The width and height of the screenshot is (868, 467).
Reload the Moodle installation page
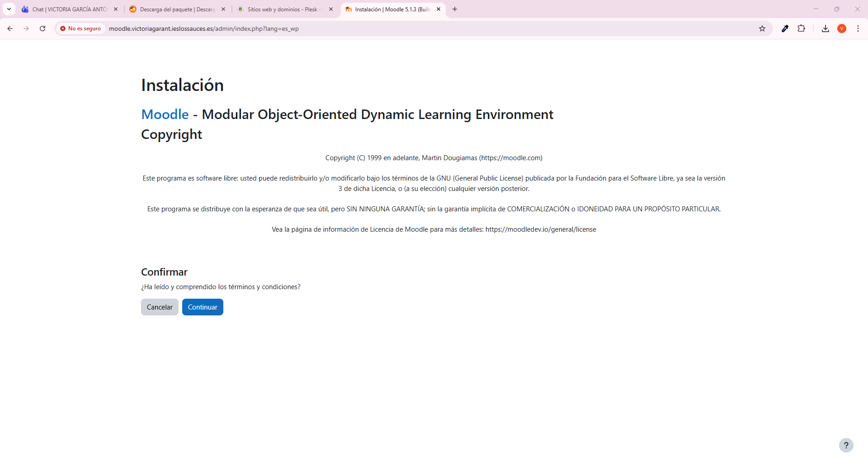[x=42, y=29]
